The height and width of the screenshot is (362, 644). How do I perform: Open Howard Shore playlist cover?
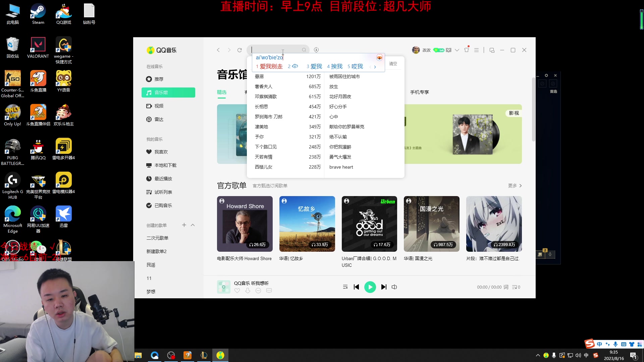pos(245,224)
